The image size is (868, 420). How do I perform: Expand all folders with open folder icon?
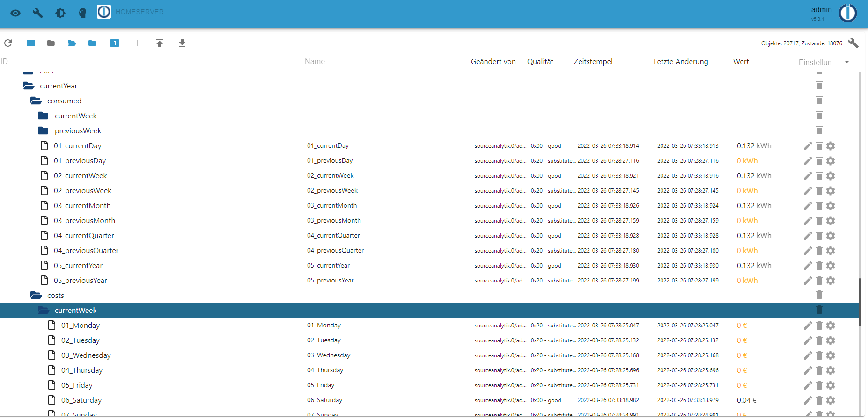click(x=72, y=43)
